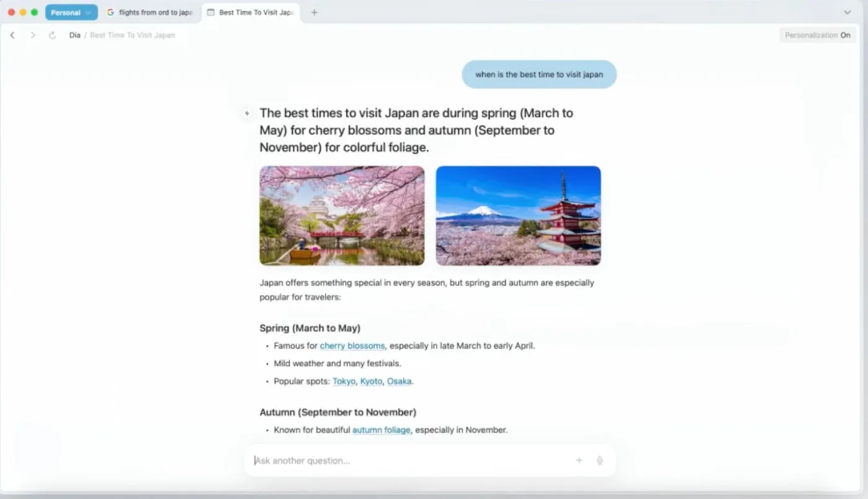The height and width of the screenshot is (499, 868).
Task: Expand the Personal profile dropdown
Action: pos(71,12)
